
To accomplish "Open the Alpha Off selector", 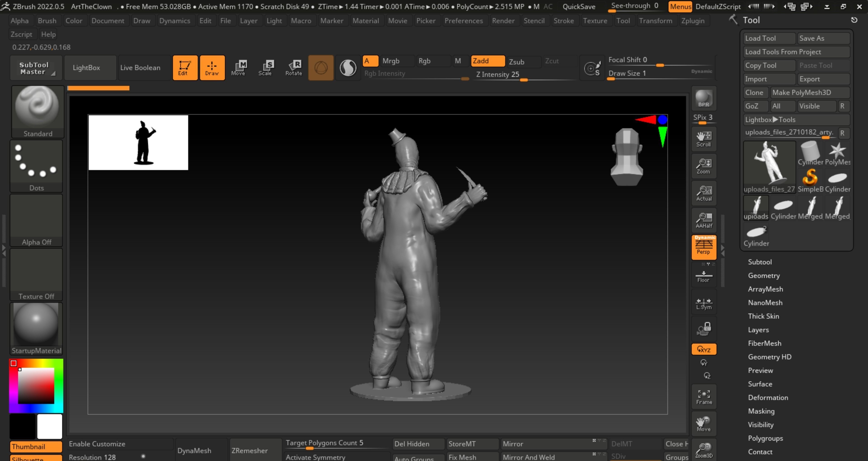I will 36,220.
